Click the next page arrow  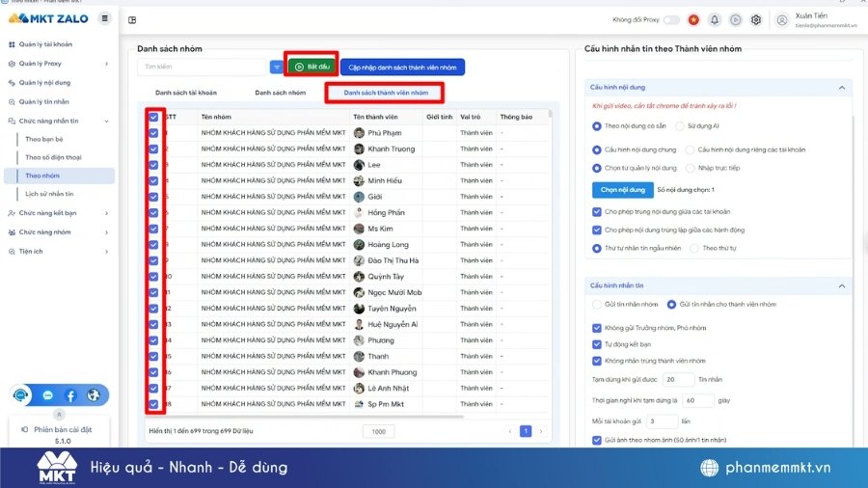click(x=541, y=431)
